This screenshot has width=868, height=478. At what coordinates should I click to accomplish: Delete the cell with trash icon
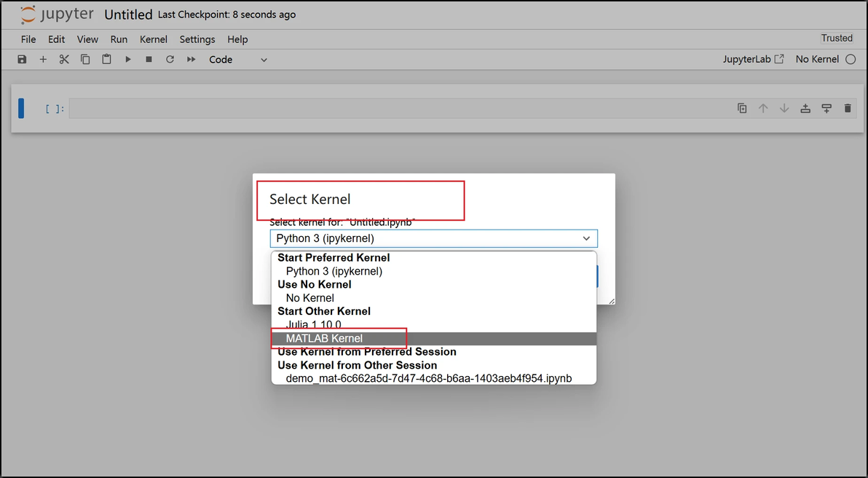(x=848, y=109)
